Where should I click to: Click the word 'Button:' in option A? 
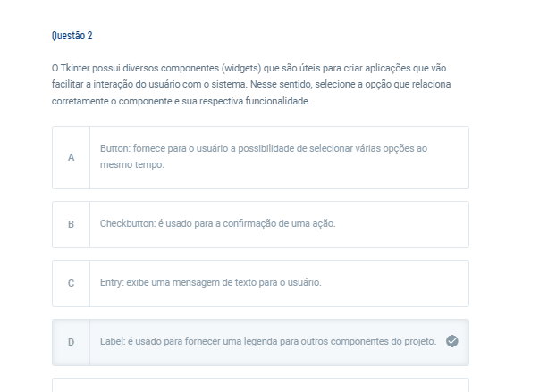coord(115,148)
